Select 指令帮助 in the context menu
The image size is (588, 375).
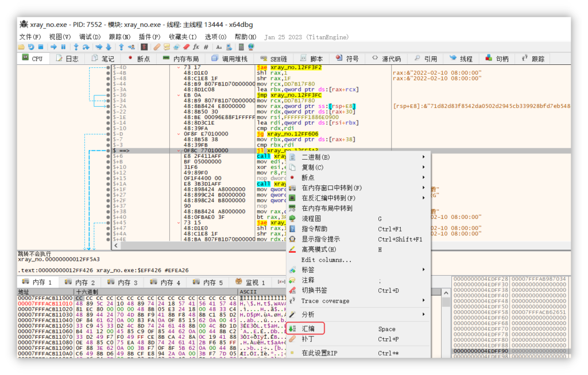pyautogui.click(x=359, y=229)
